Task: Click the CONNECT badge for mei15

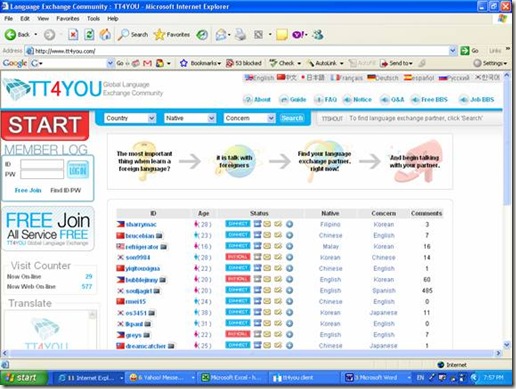Action: (238, 301)
